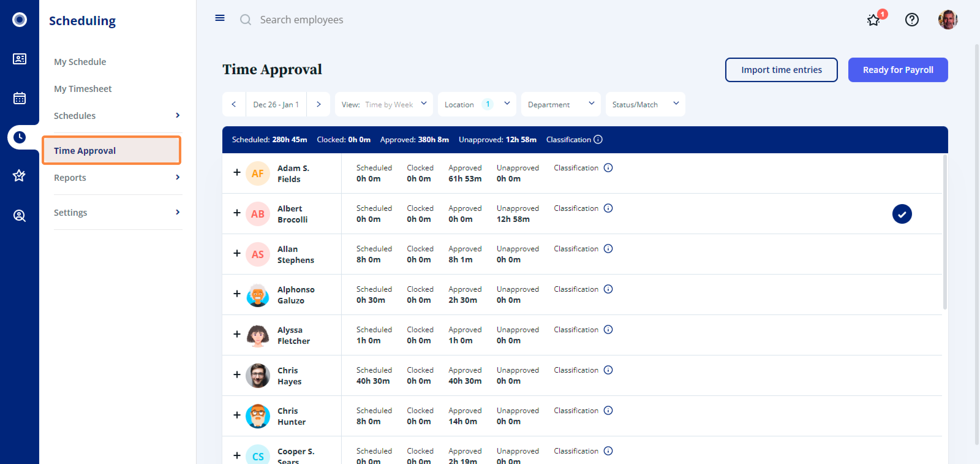Screen dimensions: 980x464
Task: Click the Dec 26 - Jan 1 date range
Action: pyautogui.click(x=276, y=104)
